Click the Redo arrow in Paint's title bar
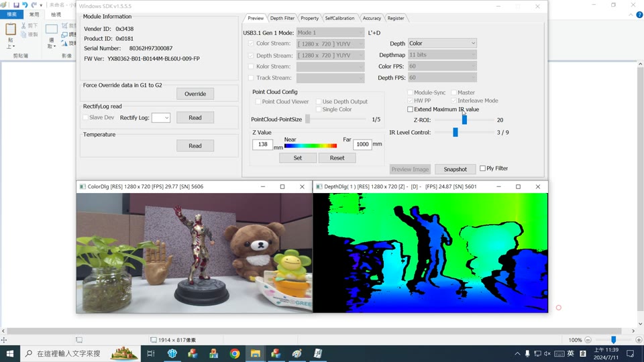The width and height of the screenshot is (644, 362). click(x=34, y=5)
